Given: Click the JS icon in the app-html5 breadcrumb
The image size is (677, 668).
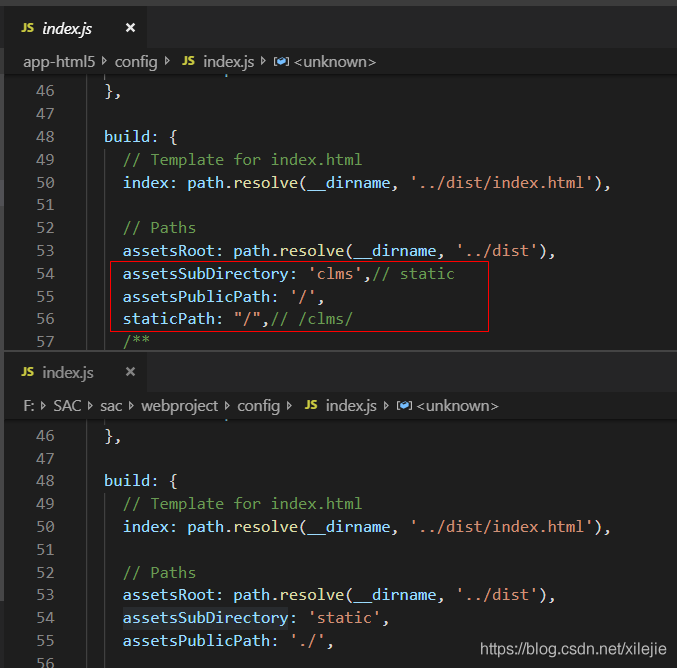Looking at the screenshot, I should [x=188, y=62].
